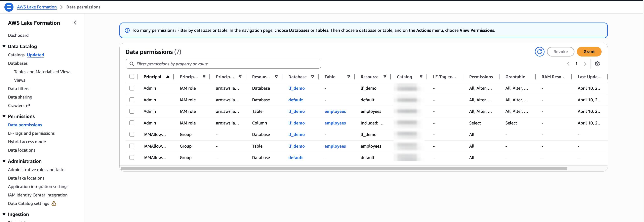
Task: Click page number 1 in pagination
Action: point(576,64)
